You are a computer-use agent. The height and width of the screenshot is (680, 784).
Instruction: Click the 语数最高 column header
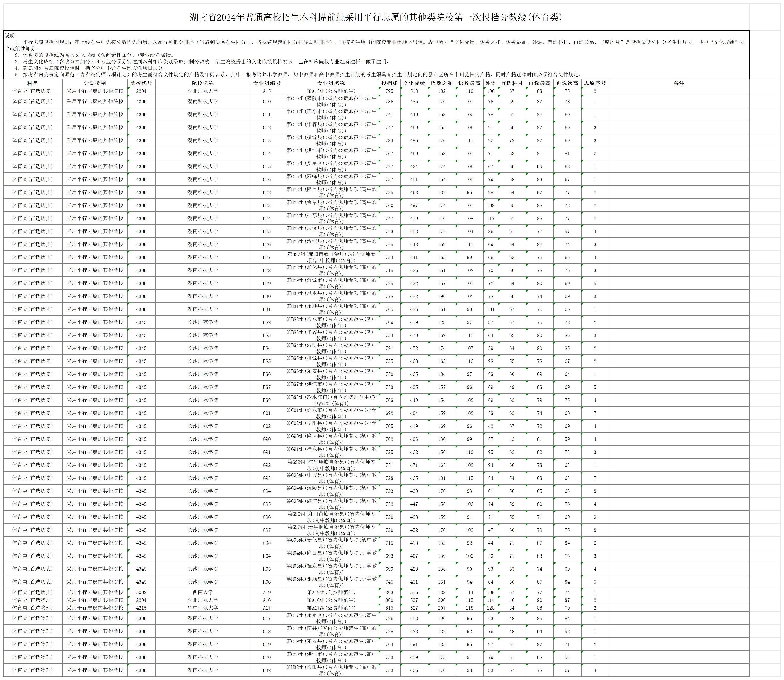tap(469, 83)
